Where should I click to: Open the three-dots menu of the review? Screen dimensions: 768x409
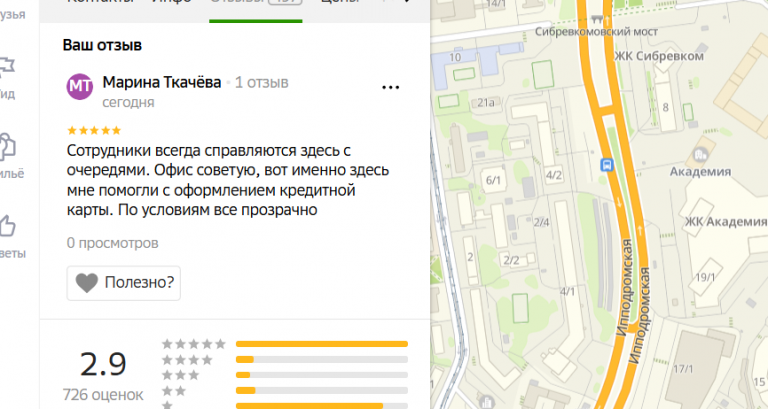point(390,88)
